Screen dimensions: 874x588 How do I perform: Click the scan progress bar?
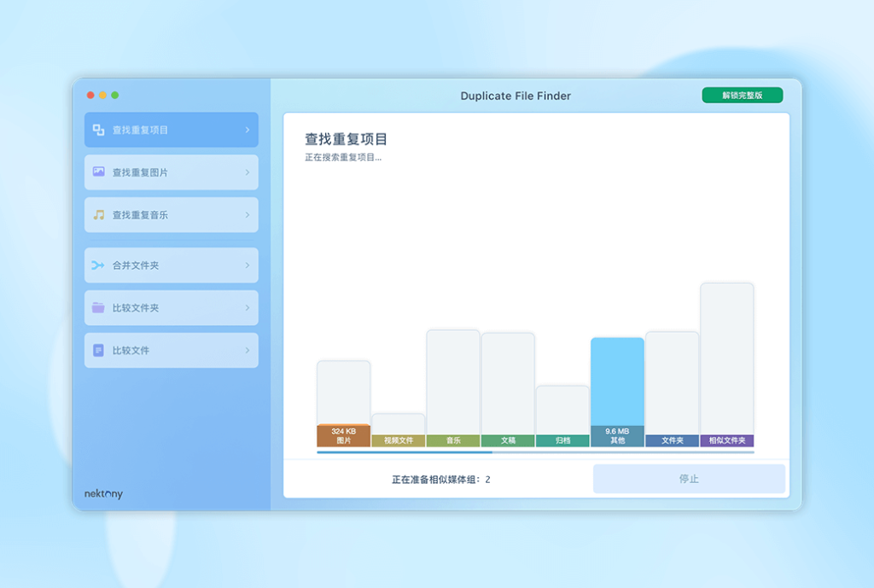[535, 452]
